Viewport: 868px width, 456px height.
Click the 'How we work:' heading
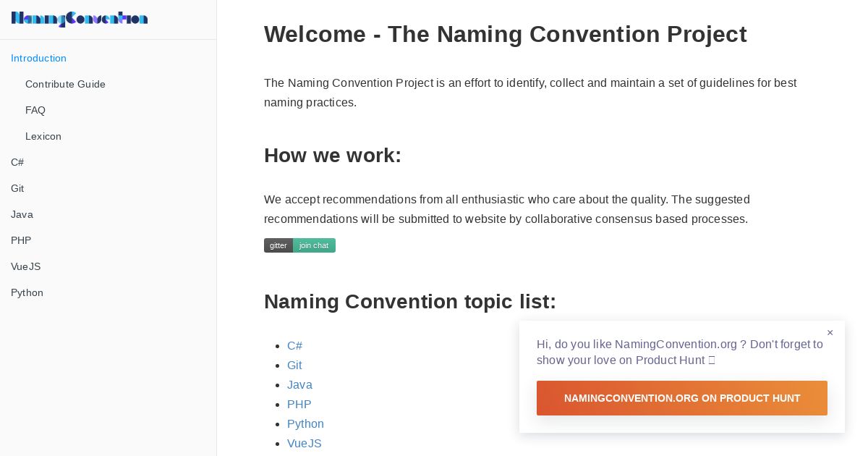332,155
